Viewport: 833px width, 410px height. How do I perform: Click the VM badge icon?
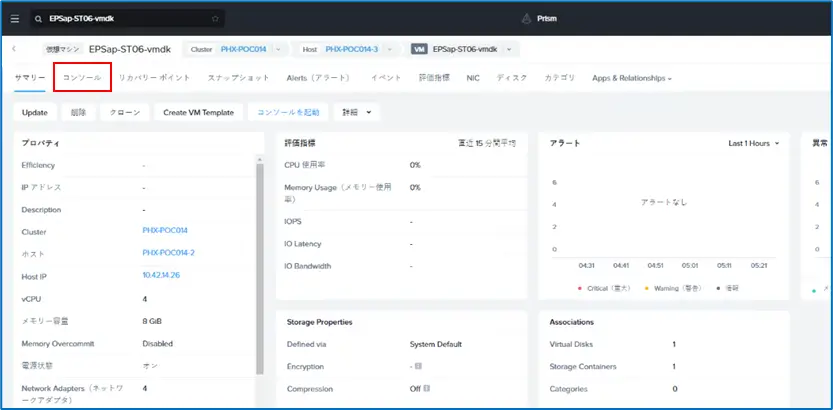419,49
